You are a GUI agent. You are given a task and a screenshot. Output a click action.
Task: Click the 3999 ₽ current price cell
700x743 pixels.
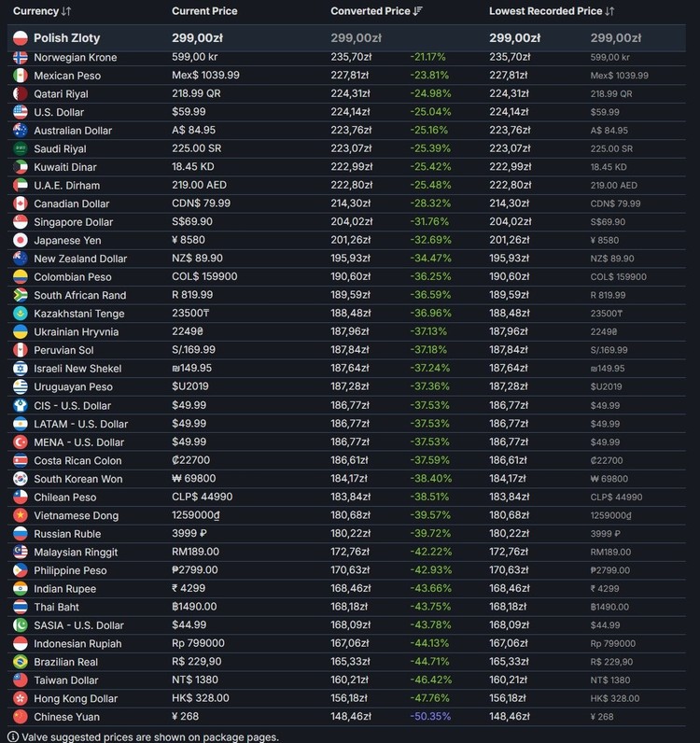[189, 534]
